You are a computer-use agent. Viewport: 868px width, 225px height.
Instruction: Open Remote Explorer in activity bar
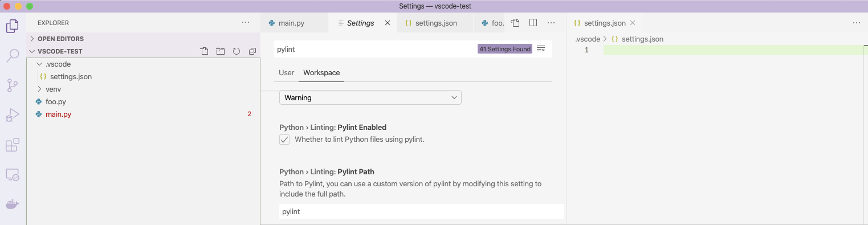[13, 174]
